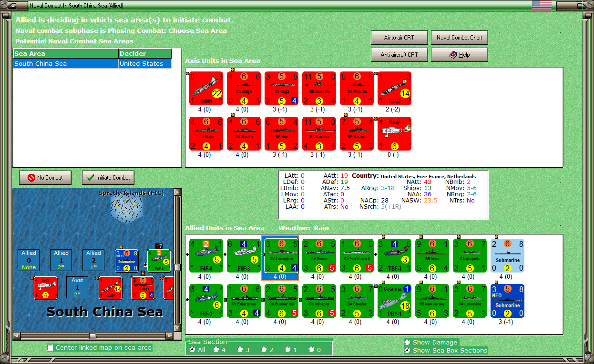Screen dimensions: 594x364
Task: Select the CA Myoko cruiser counter
Action: 244,134
